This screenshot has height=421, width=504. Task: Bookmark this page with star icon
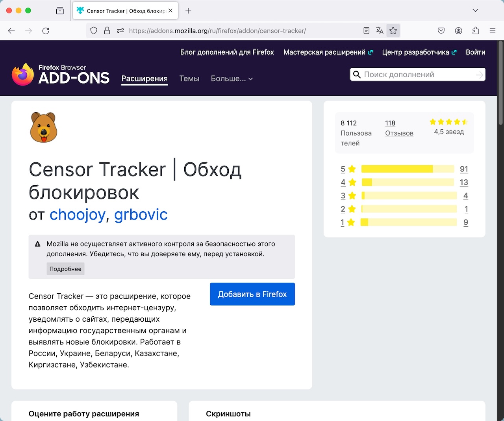pos(393,30)
